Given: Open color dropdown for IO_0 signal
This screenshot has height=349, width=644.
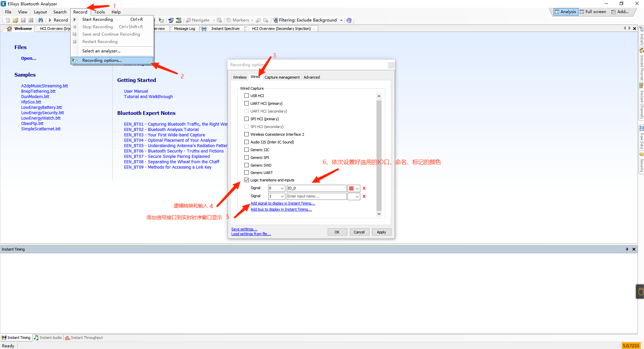Looking at the screenshot, I should coord(354,188).
